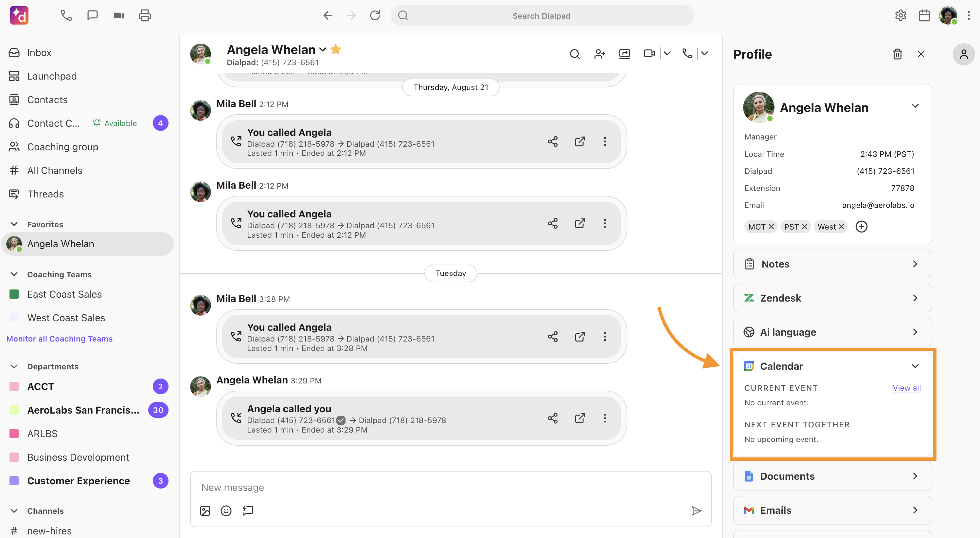Remove the West tag
The height and width of the screenshot is (538, 980).
click(x=841, y=227)
